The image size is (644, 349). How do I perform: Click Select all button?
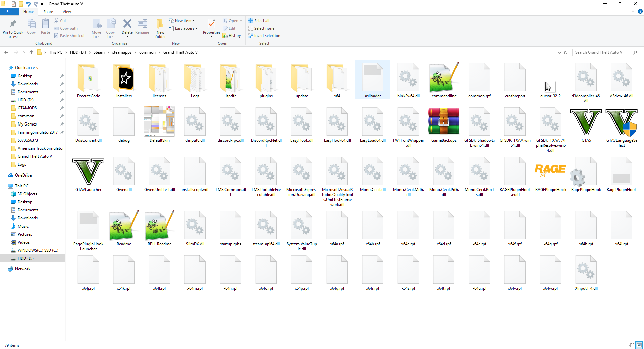[x=259, y=21]
